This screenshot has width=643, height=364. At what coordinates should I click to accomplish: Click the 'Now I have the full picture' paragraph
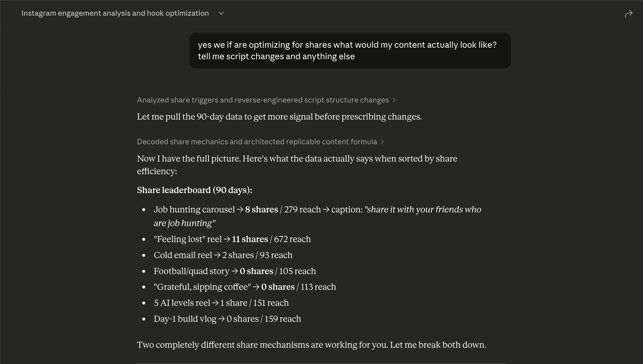pos(297,165)
